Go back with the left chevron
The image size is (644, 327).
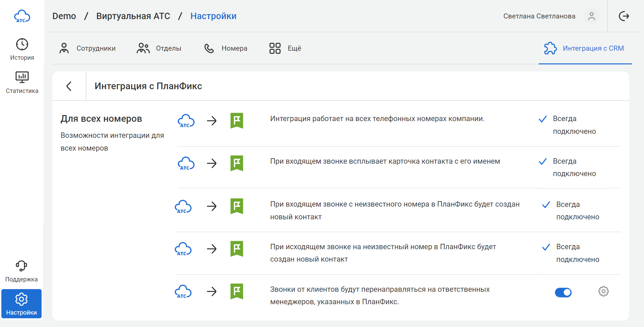point(69,86)
